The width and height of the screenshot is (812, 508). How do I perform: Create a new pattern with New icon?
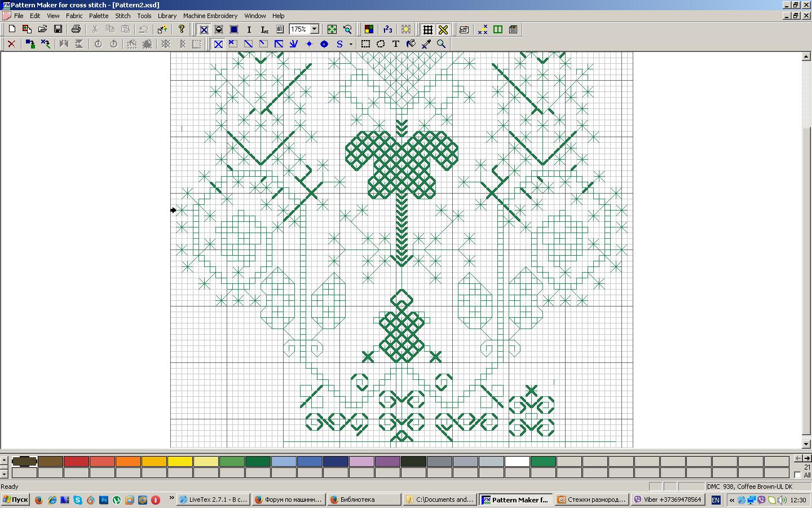pyautogui.click(x=12, y=29)
